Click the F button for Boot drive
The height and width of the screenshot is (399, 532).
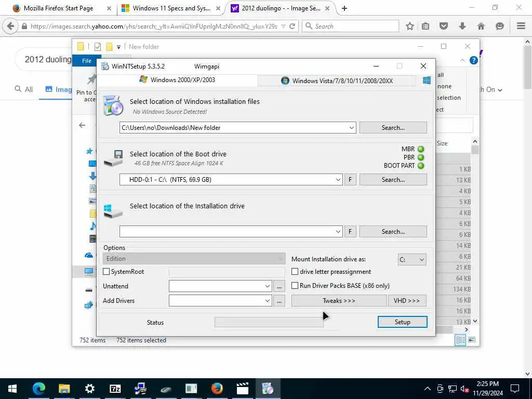(350, 180)
